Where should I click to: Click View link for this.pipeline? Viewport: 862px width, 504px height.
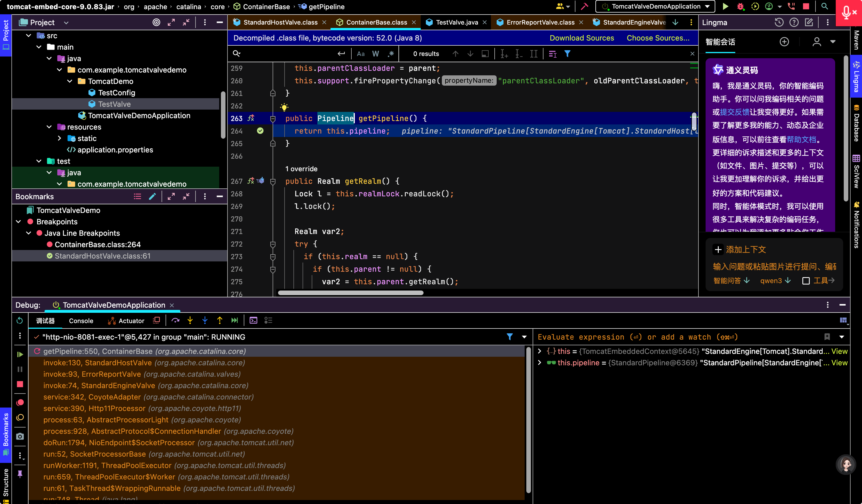tap(839, 362)
